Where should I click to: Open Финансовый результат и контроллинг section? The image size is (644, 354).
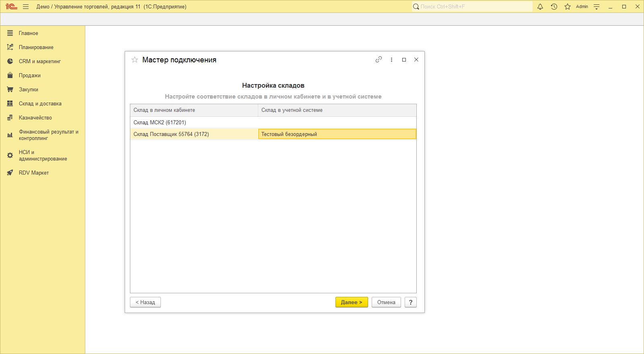pos(49,135)
